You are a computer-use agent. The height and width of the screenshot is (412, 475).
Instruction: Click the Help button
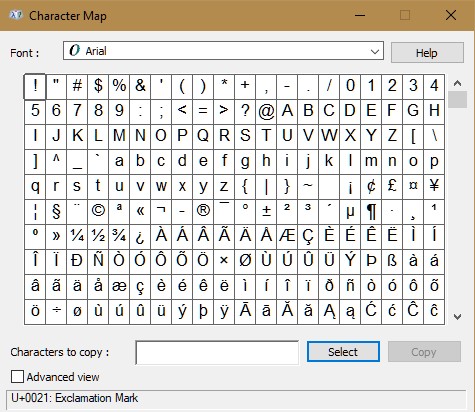pos(427,52)
